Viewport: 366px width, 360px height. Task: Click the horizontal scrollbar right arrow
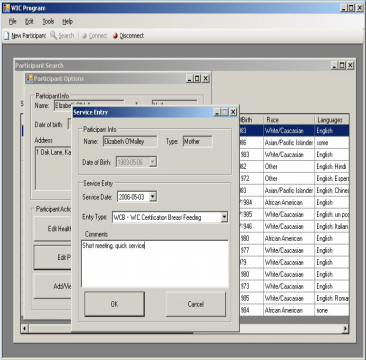345,329
